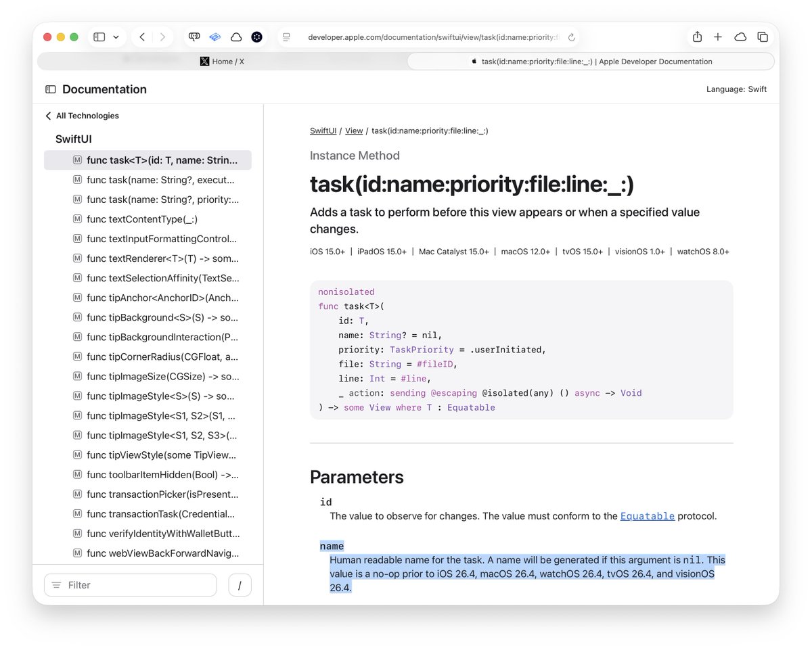Open func tipImageStyle<S1, S2, S3> row
The image size is (812, 648).
pyautogui.click(x=148, y=435)
